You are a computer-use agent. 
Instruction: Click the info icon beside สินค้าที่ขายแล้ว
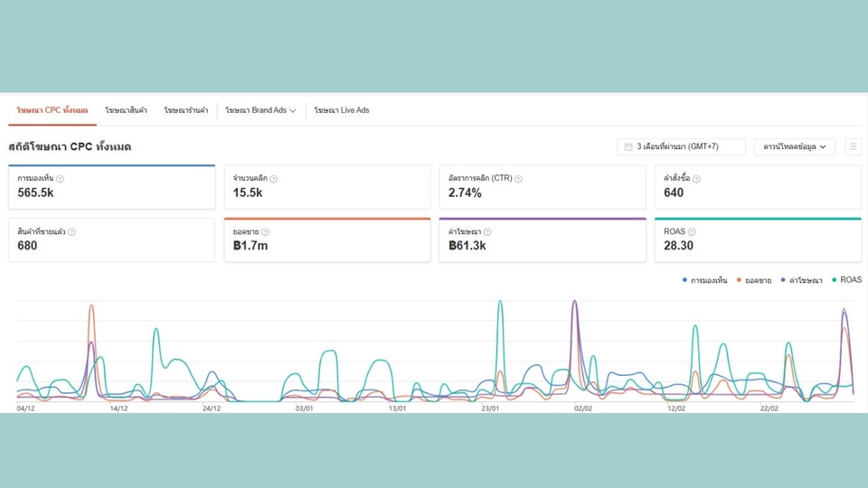click(x=71, y=232)
